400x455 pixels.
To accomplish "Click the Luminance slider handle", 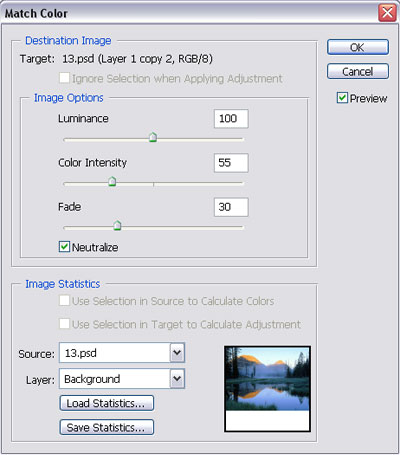I will coord(153,137).
